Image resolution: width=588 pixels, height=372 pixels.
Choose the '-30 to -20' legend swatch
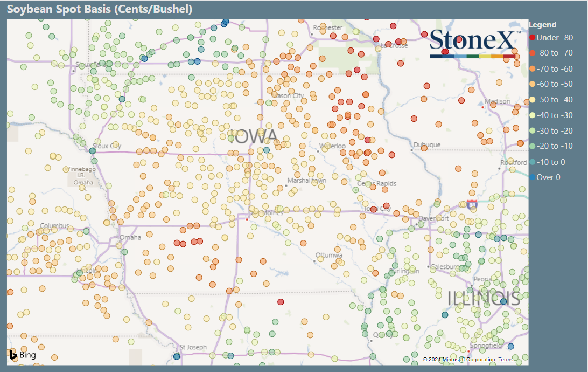[532, 131]
